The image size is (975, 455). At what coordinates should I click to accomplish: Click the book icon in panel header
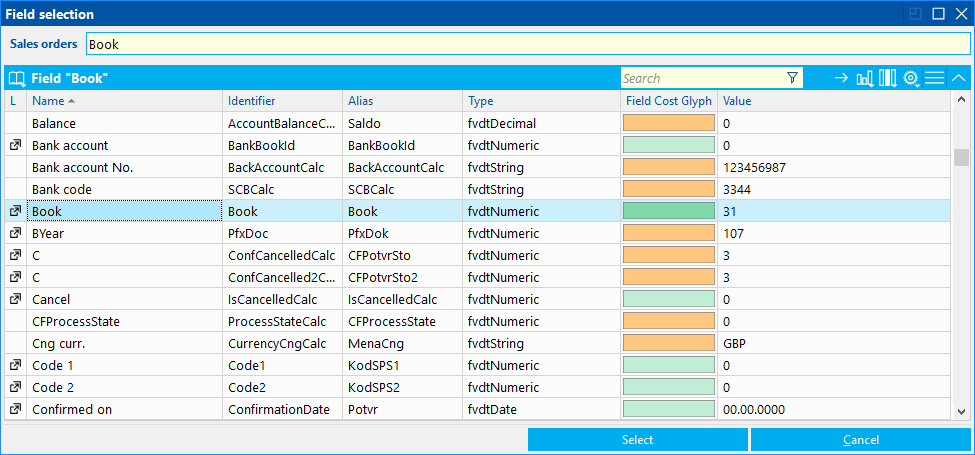[x=16, y=78]
